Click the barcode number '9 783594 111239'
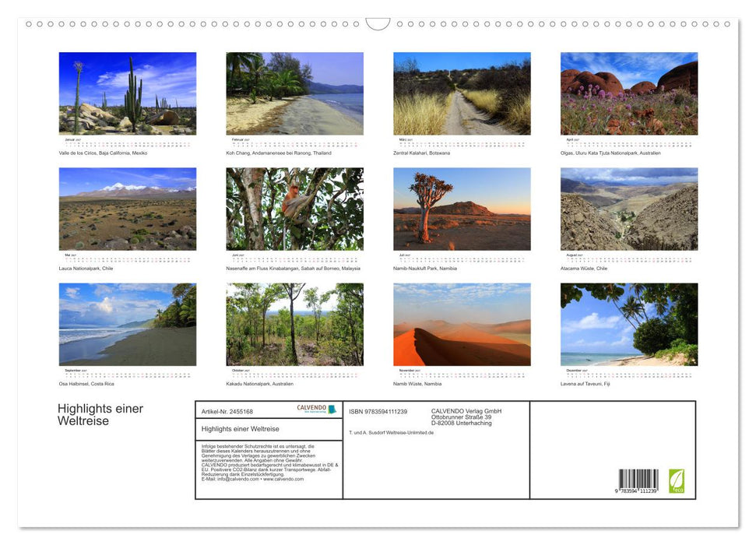Image resolution: width=756 pixels, height=545 pixels. coord(636,491)
